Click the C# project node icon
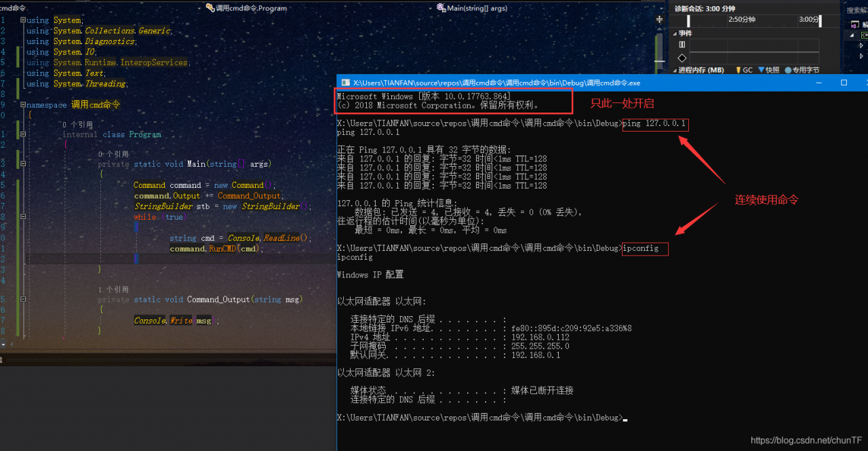 pyautogui.click(x=865, y=35)
